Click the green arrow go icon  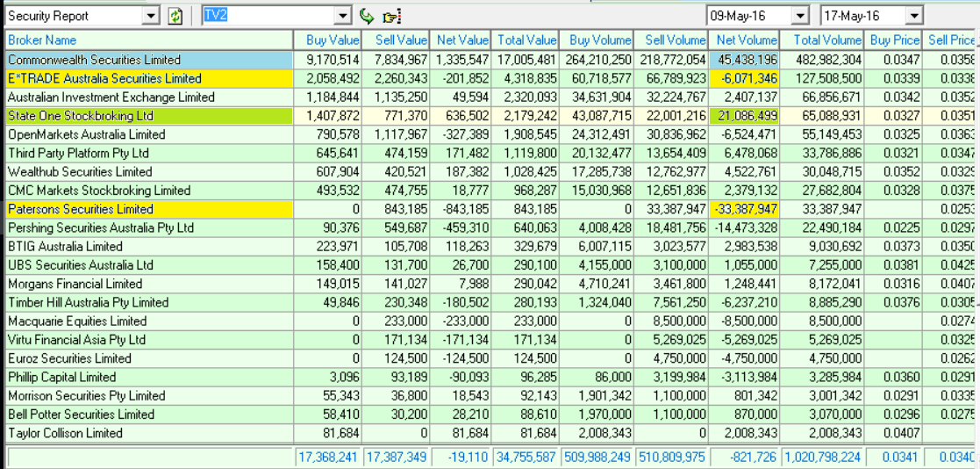367,17
